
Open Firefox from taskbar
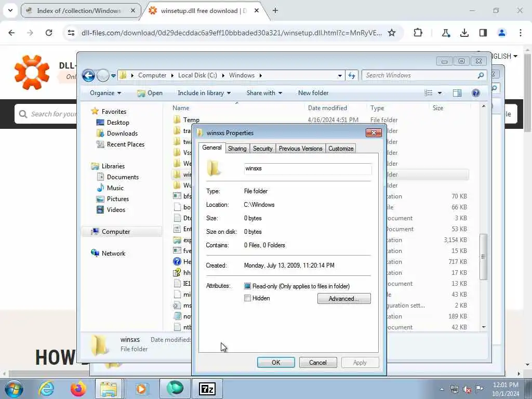[78, 389]
